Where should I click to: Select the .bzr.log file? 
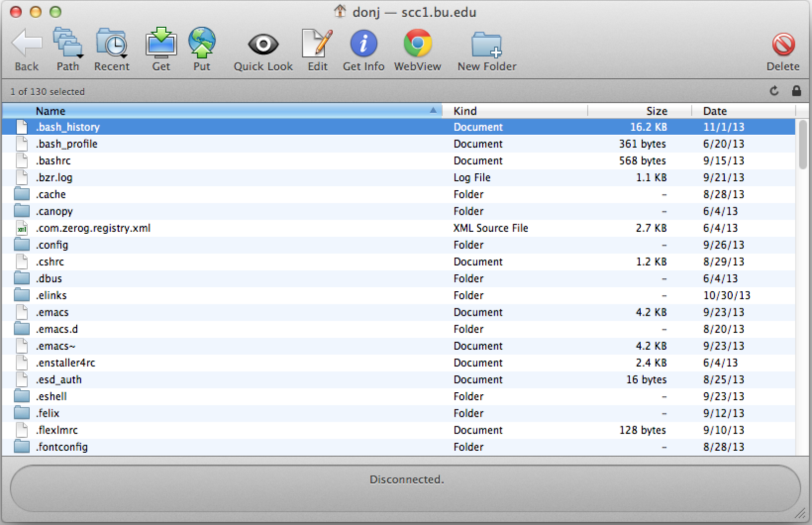click(399, 177)
